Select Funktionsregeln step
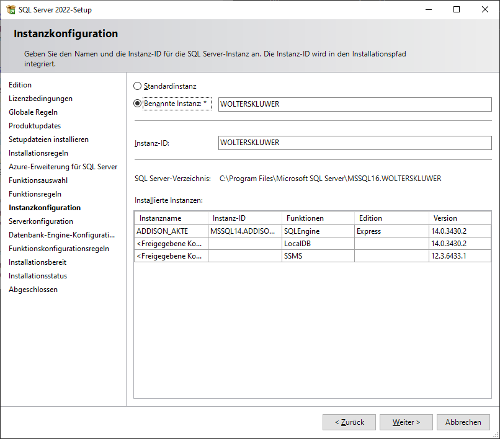This screenshot has height=439, width=500. point(35,194)
